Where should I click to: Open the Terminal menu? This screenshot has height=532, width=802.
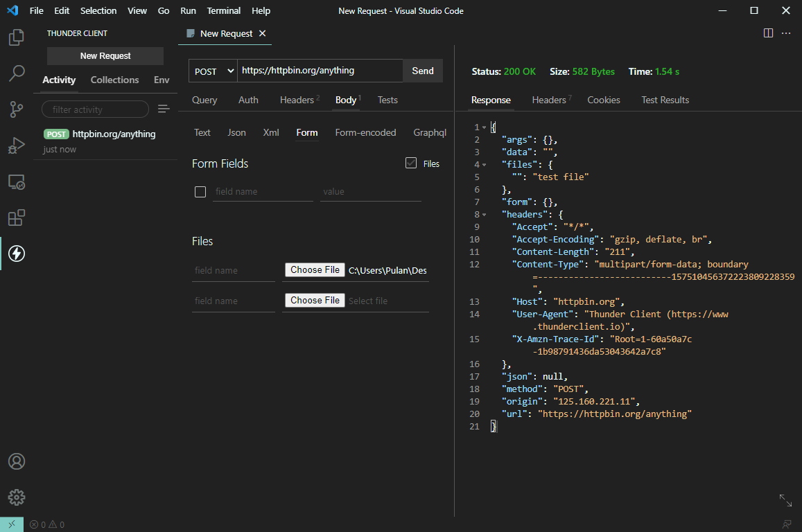(223, 10)
